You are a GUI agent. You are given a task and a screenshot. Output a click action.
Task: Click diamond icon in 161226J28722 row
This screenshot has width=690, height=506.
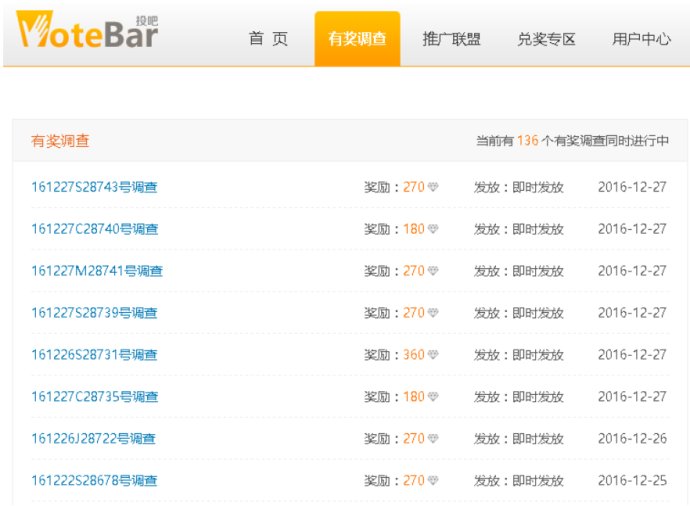click(433, 439)
